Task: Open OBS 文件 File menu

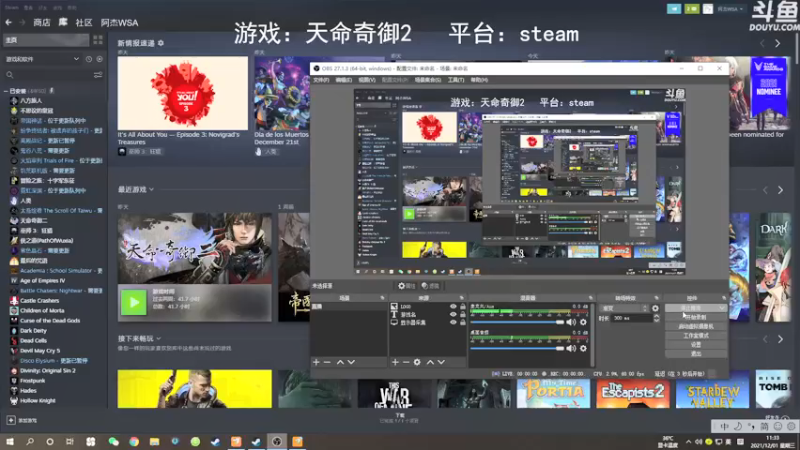Action: point(321,80)
